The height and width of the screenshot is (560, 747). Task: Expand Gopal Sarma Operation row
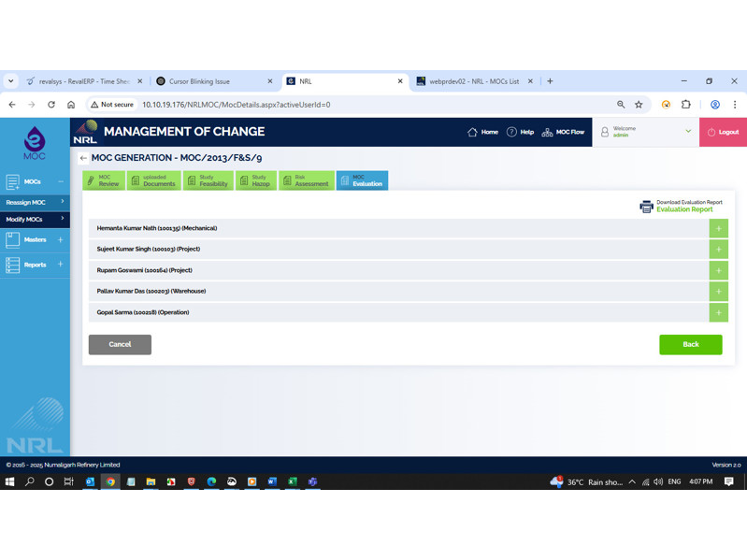pyautogui.click(x=718, y=312)
